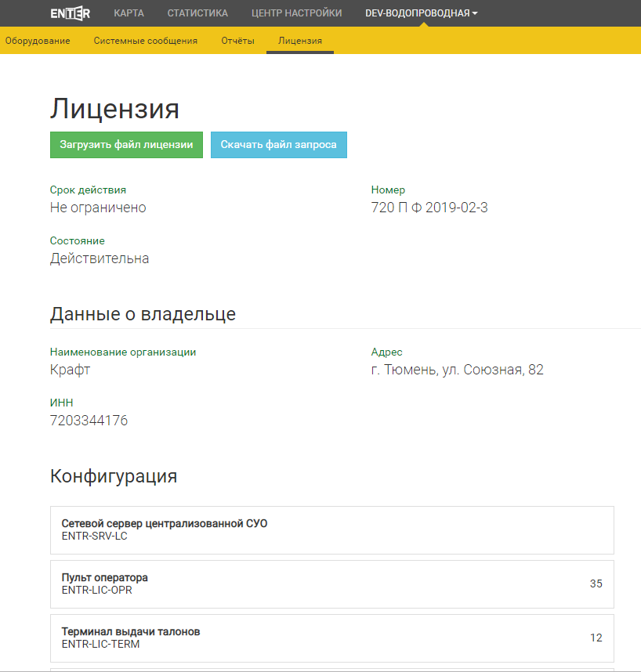Open ЦЕНТР НАСТРОЙКИ in the top bar
The width and height of the screenshot is (641, 672).
click(296, 13)
